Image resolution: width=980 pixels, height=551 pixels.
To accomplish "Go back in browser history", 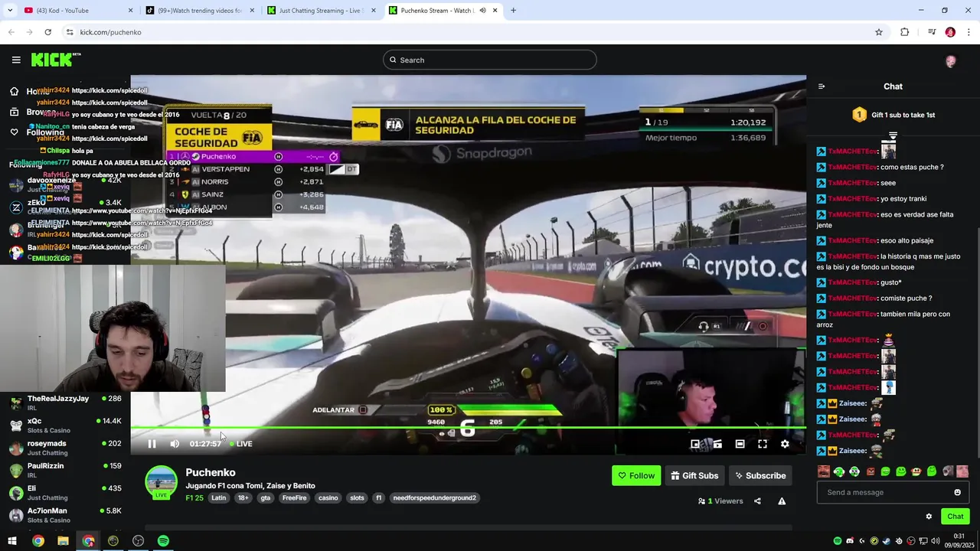I will [x=11, y=32].
